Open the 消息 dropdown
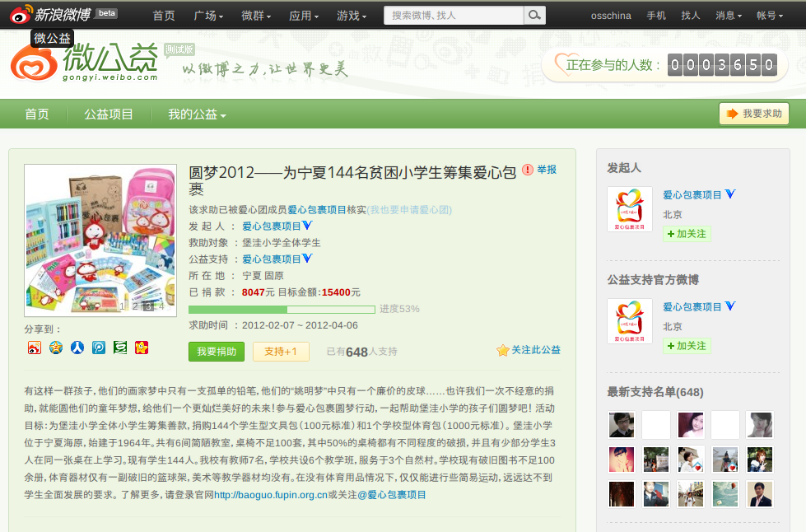 click(x=729, y=16)
